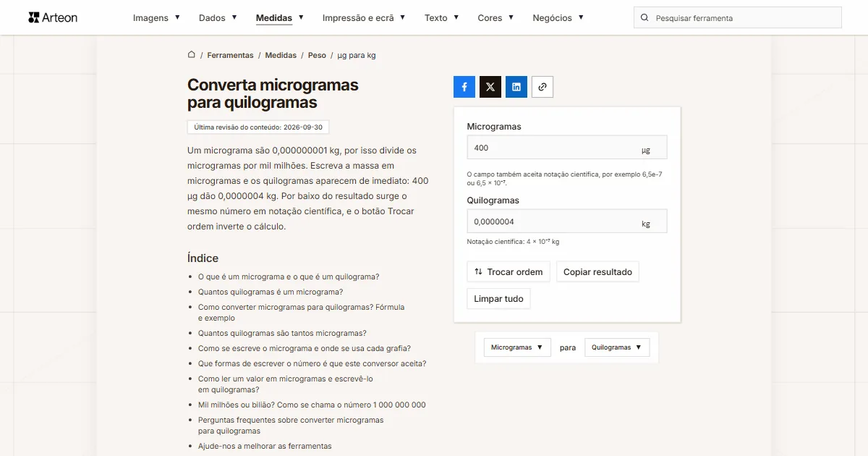Viewport: 868px width, 456px height.
Task: Share on X icon
Action: click(x=490, y=87)
